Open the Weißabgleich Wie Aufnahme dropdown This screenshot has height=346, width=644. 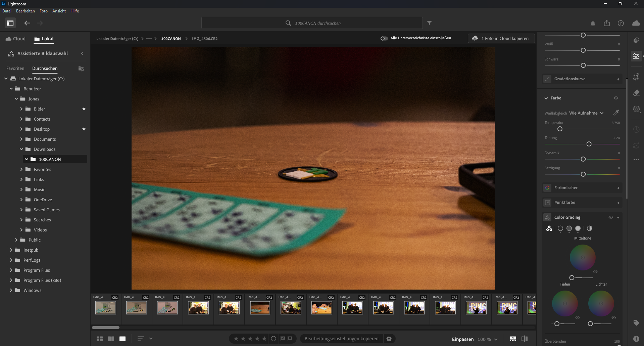pos(586,113)
